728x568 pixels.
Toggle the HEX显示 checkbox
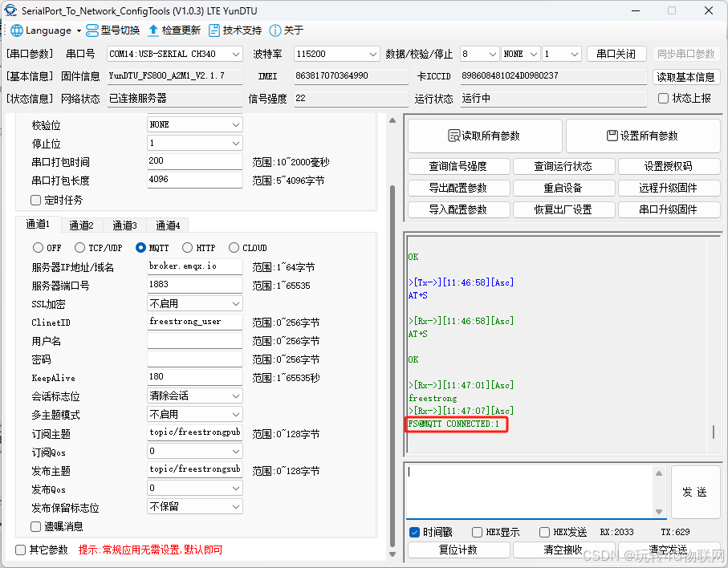pos(478,532)
